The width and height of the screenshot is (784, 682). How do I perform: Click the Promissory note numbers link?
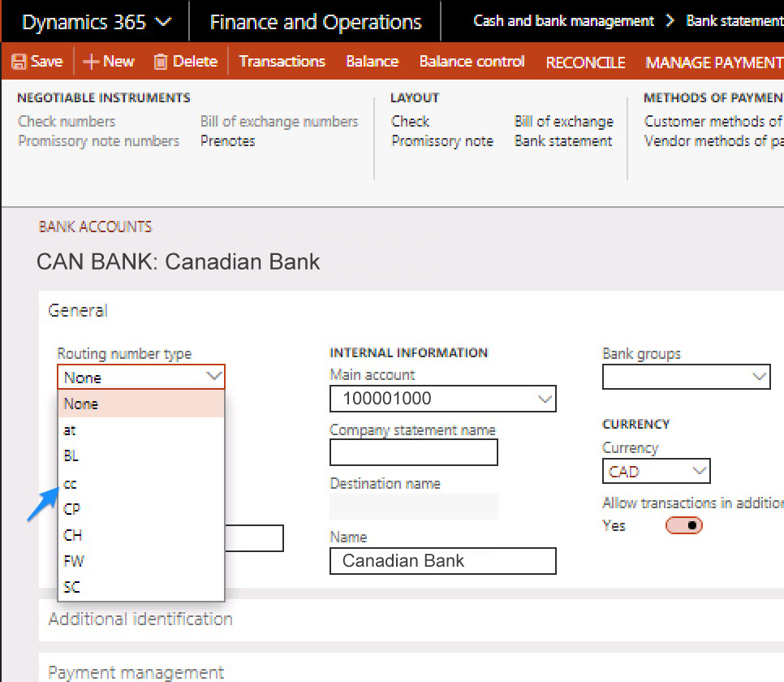point(98,141)
